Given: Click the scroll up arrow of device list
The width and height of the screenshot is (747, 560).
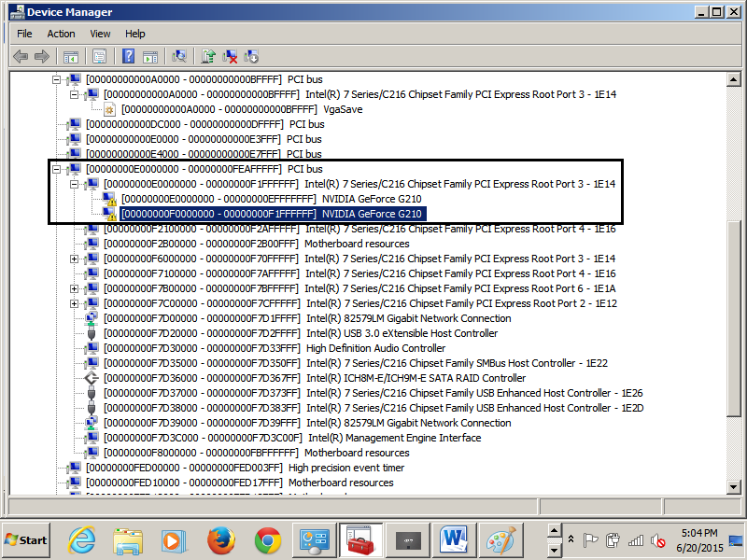Looking at the screenshot, I should [734, 79].
